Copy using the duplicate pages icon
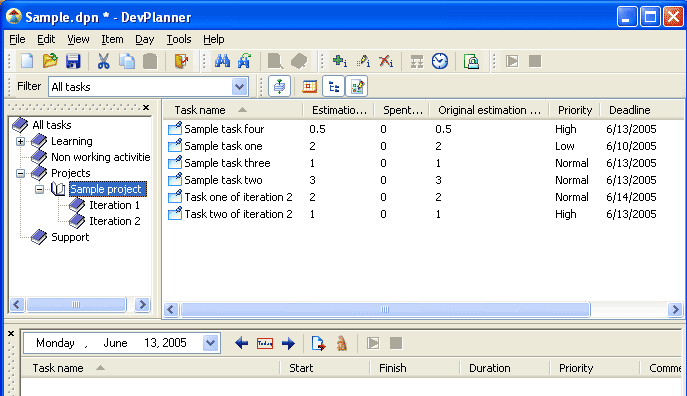Screen dimensions: 687x396 [x=127, y=61]
